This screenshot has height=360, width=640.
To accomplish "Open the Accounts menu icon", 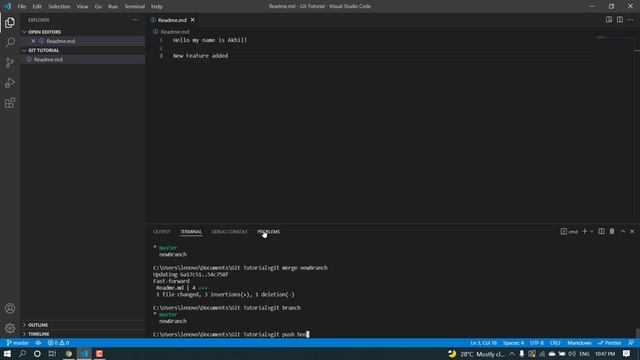I will [10, 308].
